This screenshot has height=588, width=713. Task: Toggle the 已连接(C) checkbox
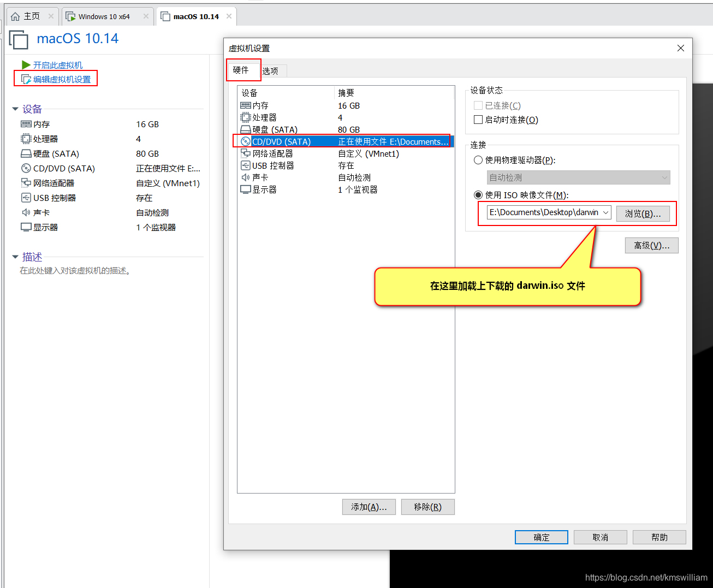(478, 105)
